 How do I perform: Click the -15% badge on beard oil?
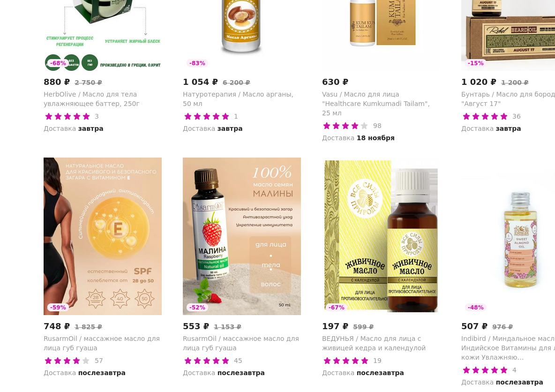475,63
